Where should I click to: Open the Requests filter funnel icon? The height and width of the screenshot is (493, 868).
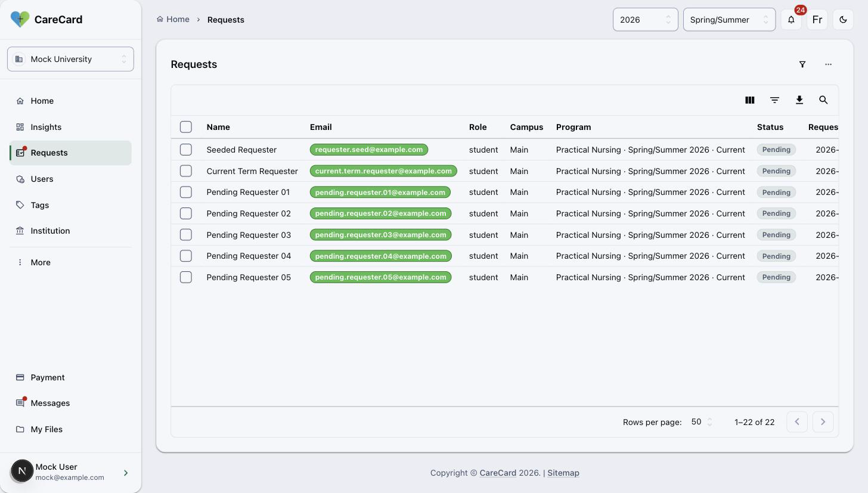click(802, 64)
